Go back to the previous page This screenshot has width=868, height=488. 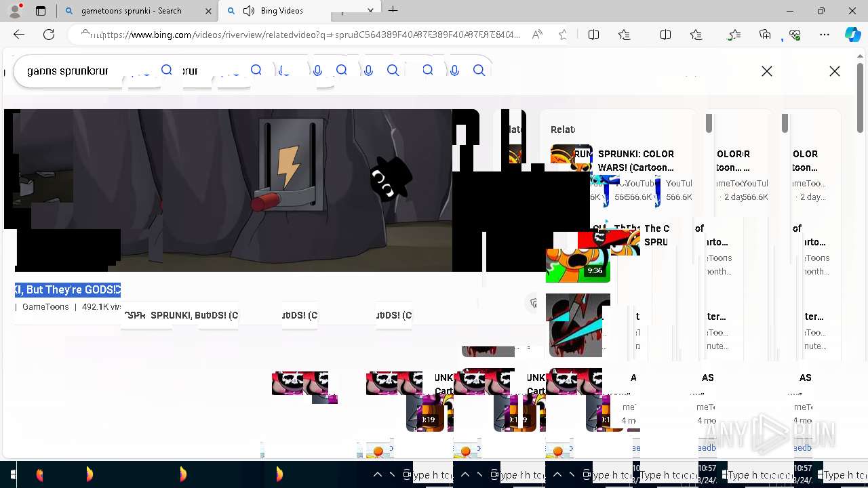click(19, 35)
